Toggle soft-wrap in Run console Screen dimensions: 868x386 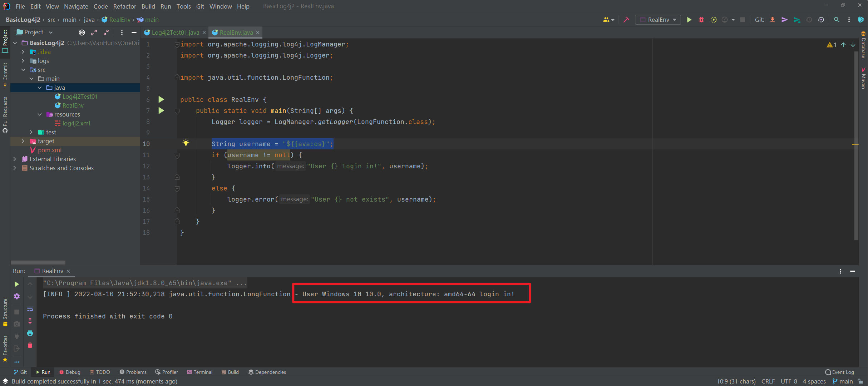point(30,309)
